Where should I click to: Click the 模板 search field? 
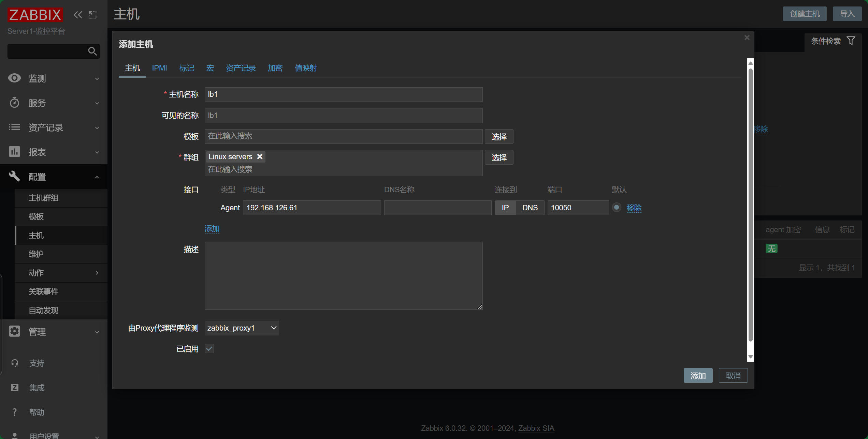pos(344,136)
